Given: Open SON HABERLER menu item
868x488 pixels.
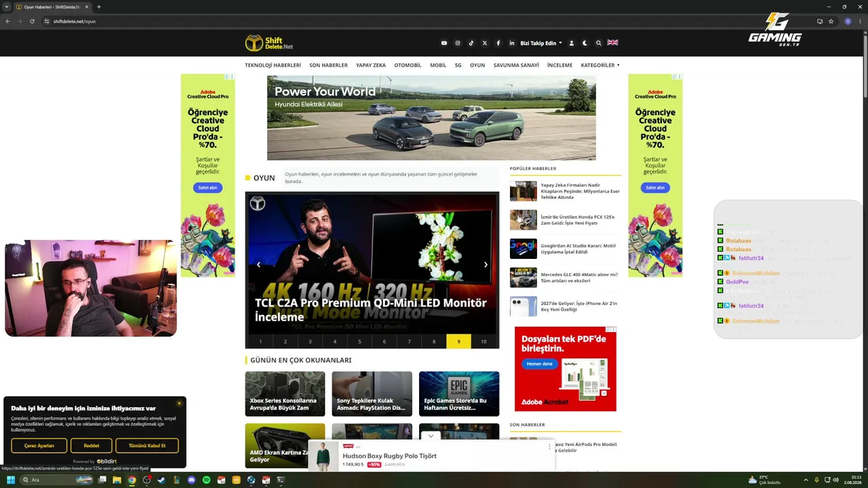Looking at the screenshot, I should pyautogui.click(x=328, y=65).
